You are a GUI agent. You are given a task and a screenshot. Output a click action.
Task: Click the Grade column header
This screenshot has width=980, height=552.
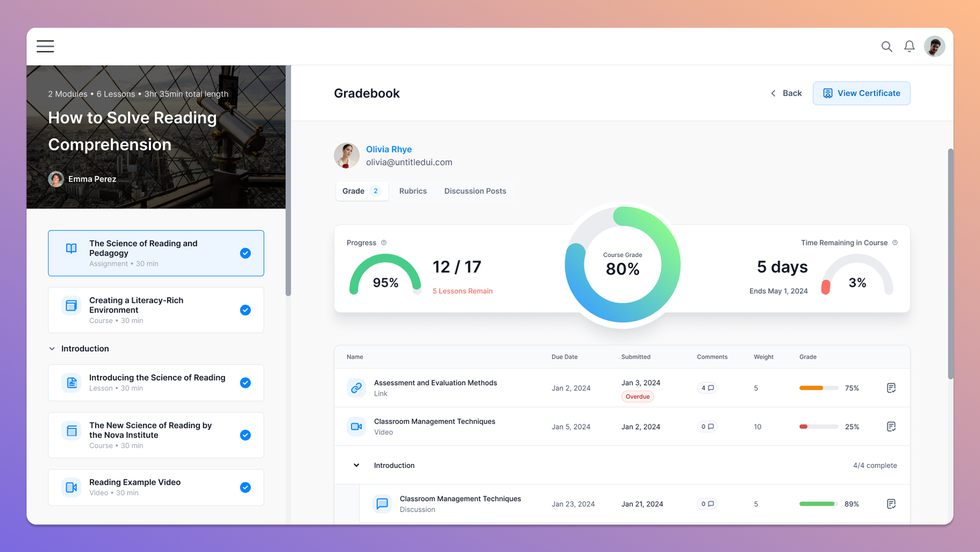tap(808, 357)
